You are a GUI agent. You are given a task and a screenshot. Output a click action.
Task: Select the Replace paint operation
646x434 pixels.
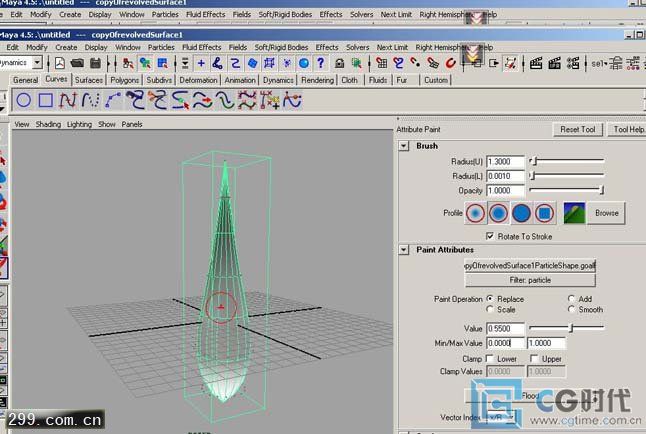[490, 298]
